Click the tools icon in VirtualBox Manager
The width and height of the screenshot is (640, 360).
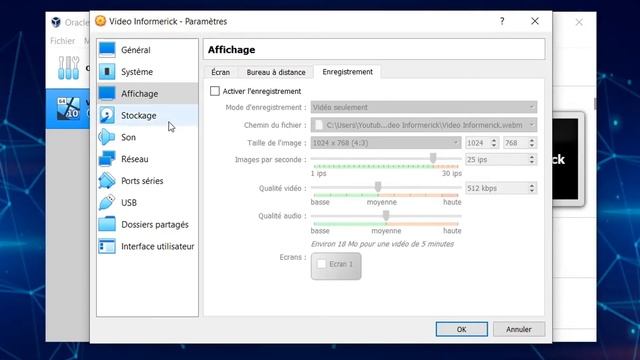point(68,68)
